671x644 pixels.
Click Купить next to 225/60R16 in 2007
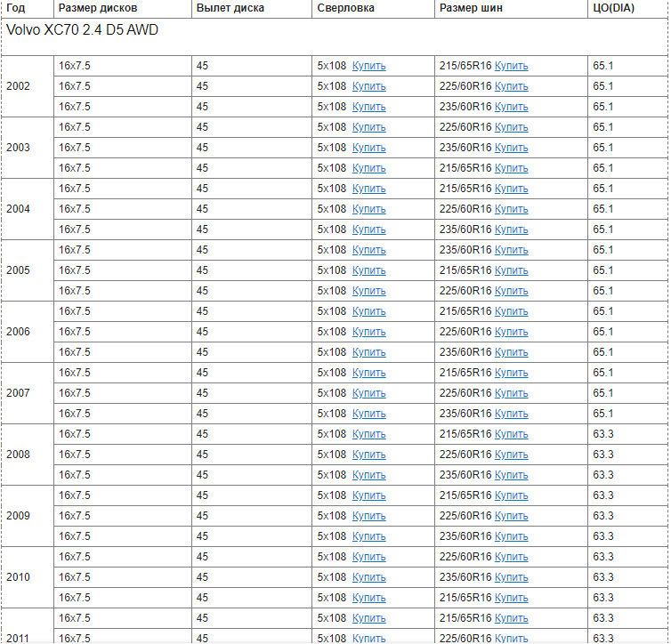pos(512,393)
